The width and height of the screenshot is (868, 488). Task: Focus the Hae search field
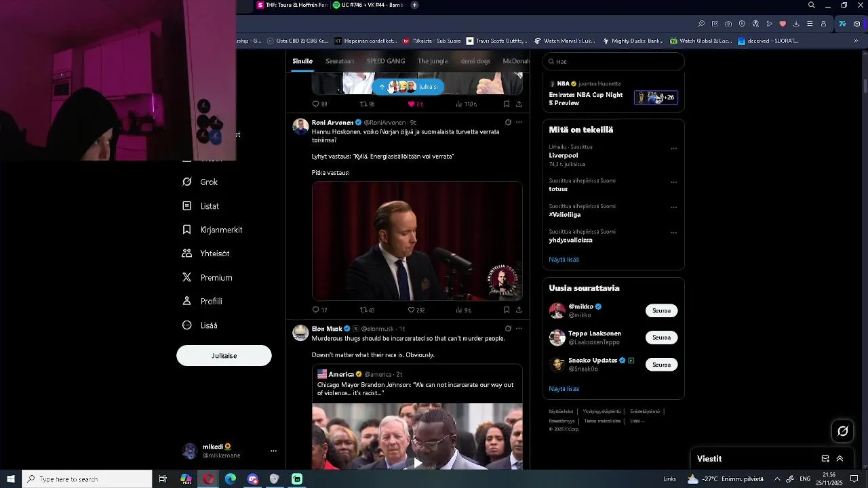pos(613,61)
